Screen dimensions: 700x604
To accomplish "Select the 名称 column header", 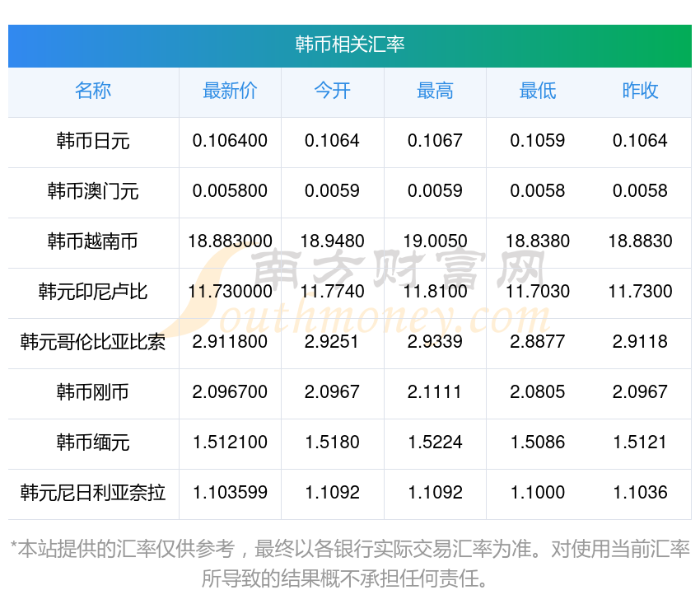I will 93,91.
